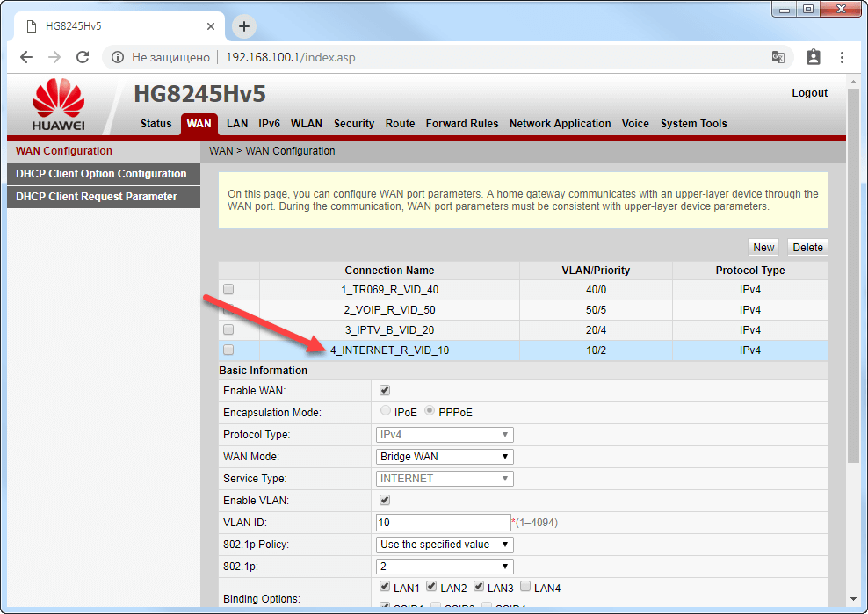Click the browser back arrow
Image resolution: width=868 pixels, height=614 pixels.
(x=26, y=57)
